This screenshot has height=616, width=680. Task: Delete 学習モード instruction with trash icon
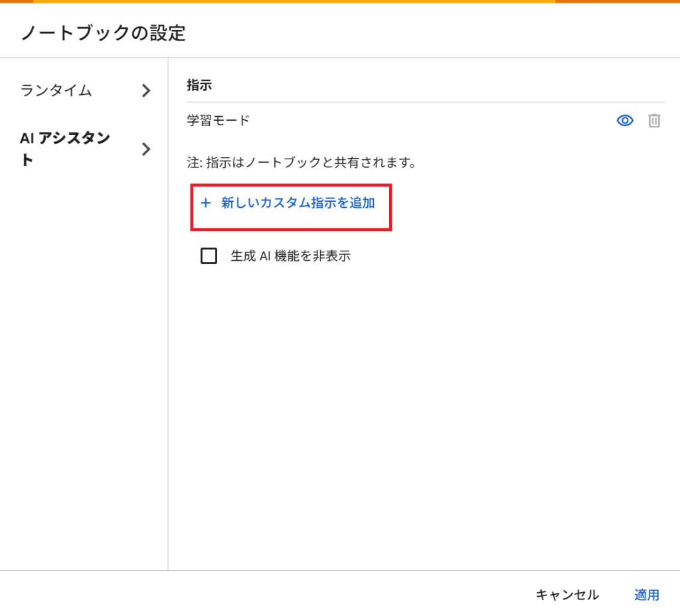(x=654, y=121)
